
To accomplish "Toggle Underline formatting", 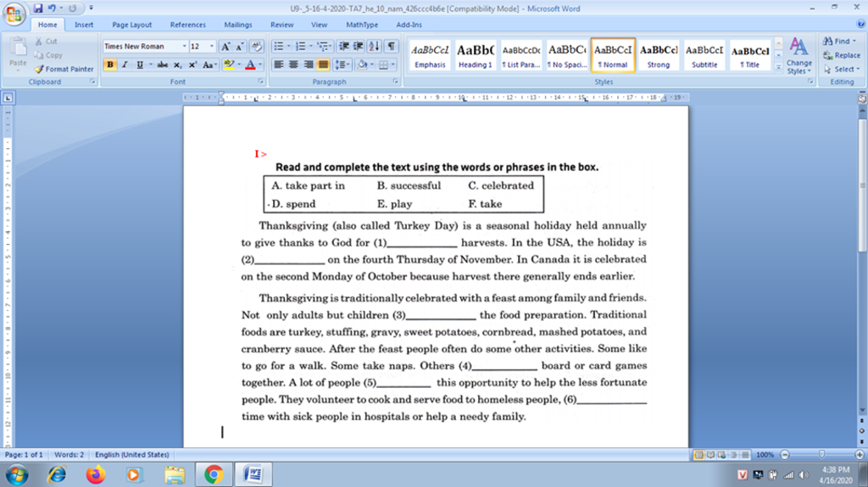I will point(140,64).
